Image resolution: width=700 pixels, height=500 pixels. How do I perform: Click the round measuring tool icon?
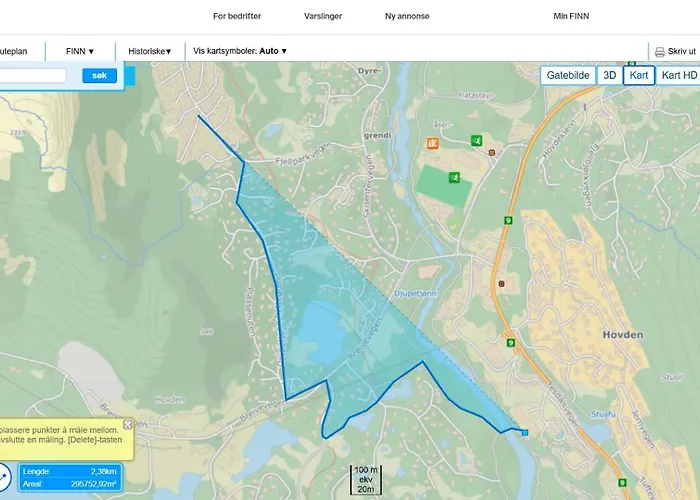point(3,476)
